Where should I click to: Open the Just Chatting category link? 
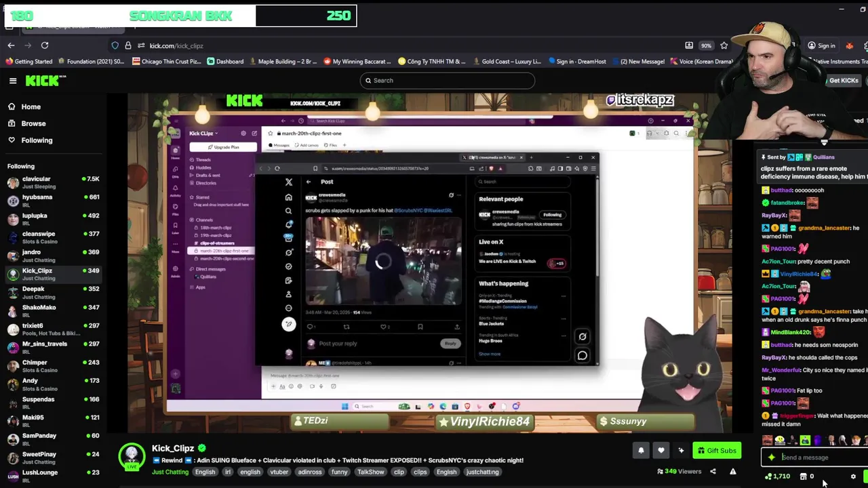[x=170, y=472]
